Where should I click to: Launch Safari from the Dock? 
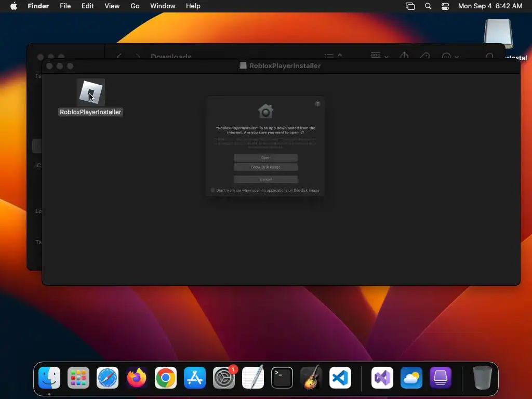pos(108,378)
